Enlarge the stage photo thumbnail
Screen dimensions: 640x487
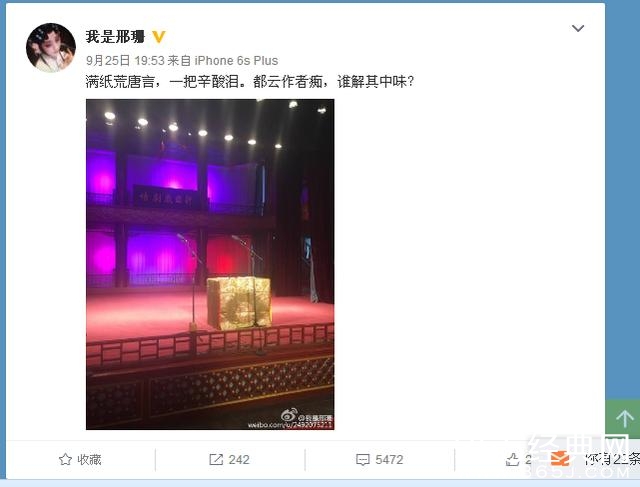[x=210, y=264]
